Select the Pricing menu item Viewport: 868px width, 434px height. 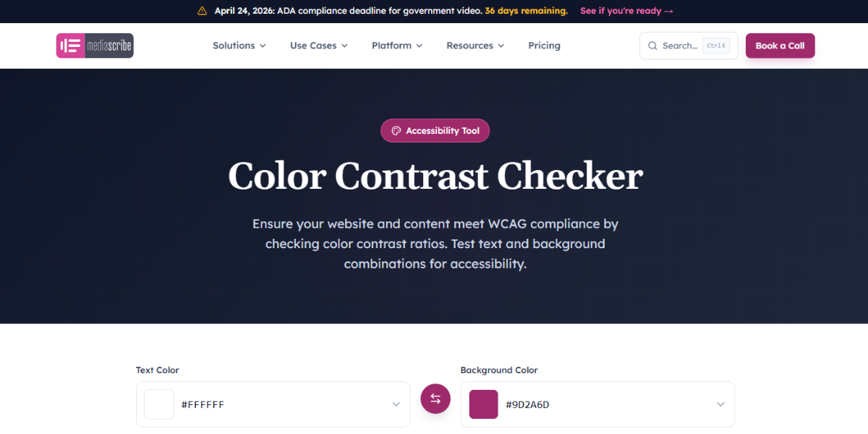coord(544,45)
